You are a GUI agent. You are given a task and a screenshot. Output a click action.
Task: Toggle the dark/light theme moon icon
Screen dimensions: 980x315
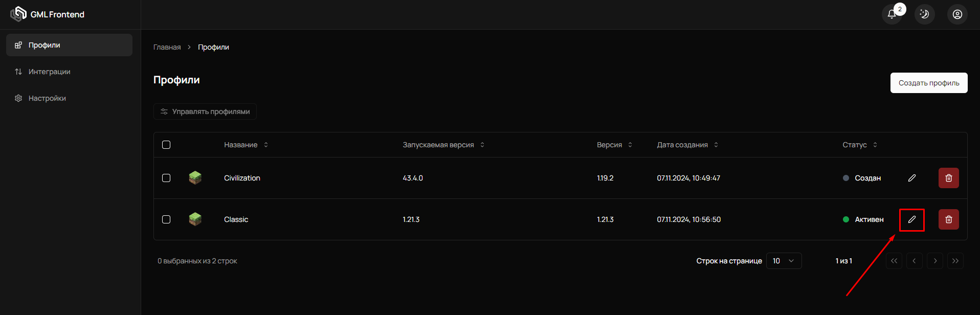(x=924, y=14)
